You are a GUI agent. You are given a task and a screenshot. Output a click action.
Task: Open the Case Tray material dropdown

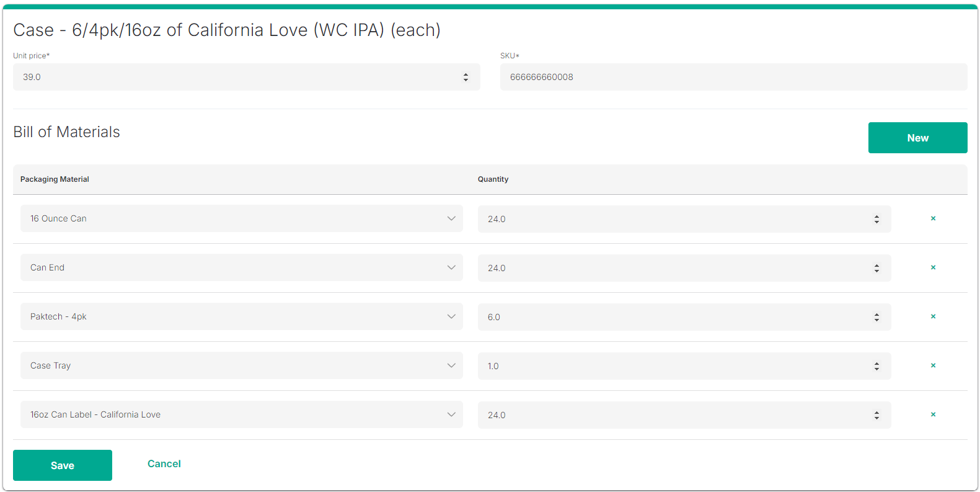coord(242,365)
